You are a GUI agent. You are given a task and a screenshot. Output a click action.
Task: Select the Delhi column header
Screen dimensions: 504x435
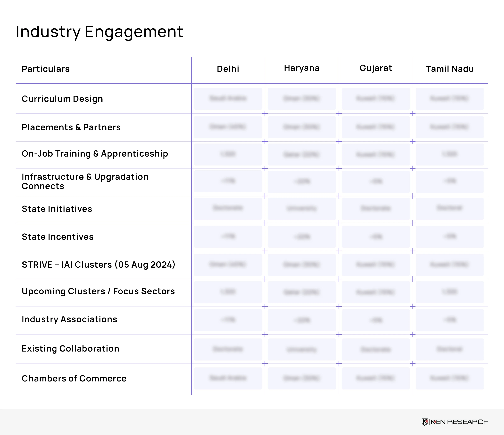tap(228, 69)
